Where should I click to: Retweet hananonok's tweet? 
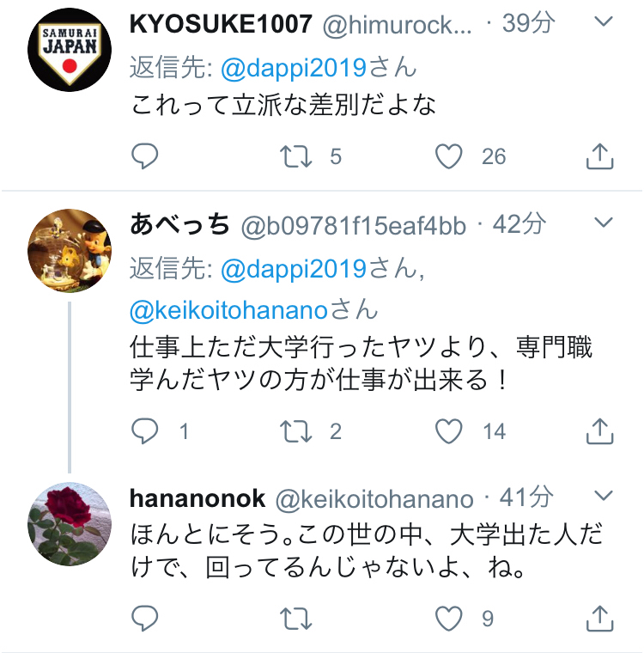pyautogui.click(x=295, y=619)
